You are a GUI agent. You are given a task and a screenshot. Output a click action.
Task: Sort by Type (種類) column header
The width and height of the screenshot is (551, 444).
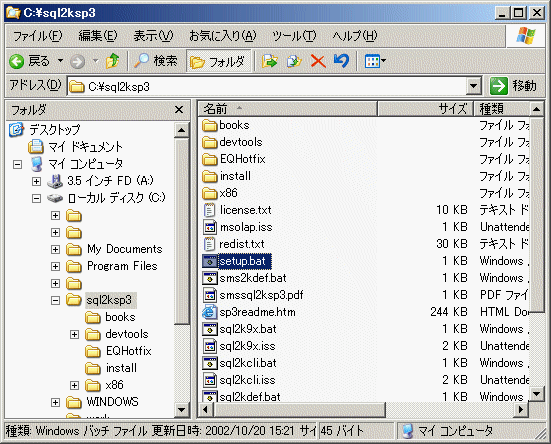(501, 109)
